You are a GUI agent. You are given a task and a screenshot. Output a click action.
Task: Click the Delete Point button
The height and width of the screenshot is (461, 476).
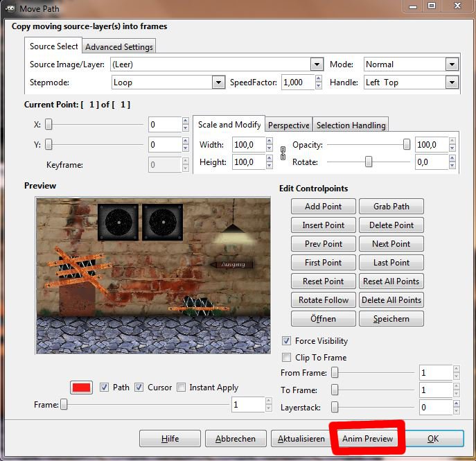click(x=391, y=225)
